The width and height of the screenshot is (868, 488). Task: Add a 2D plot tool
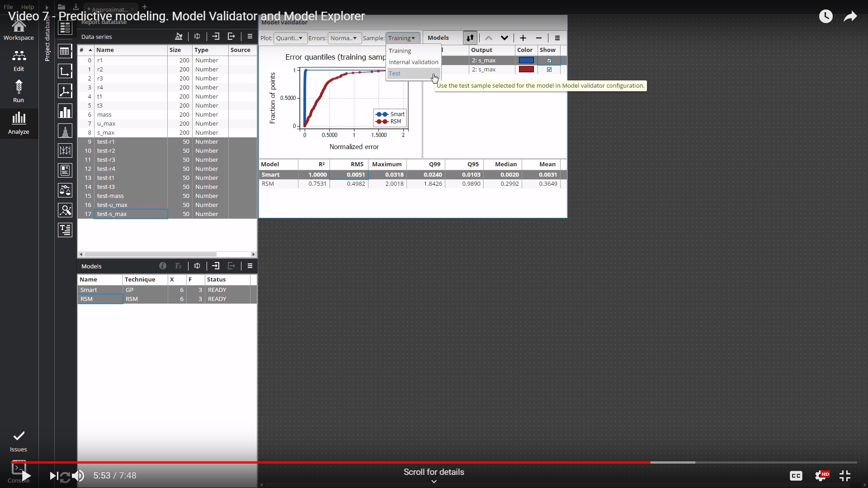click(x=65, y=71)
